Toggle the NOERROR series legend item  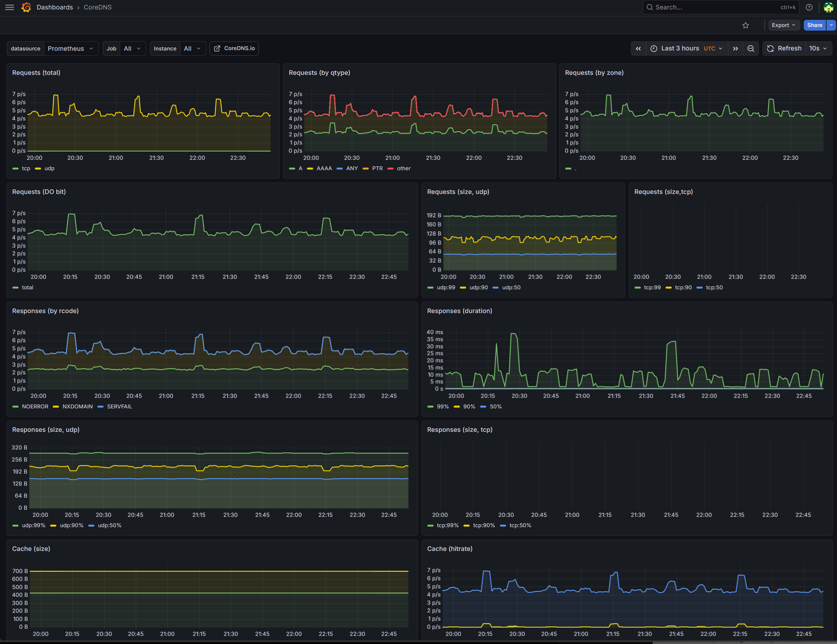point(35,407)
